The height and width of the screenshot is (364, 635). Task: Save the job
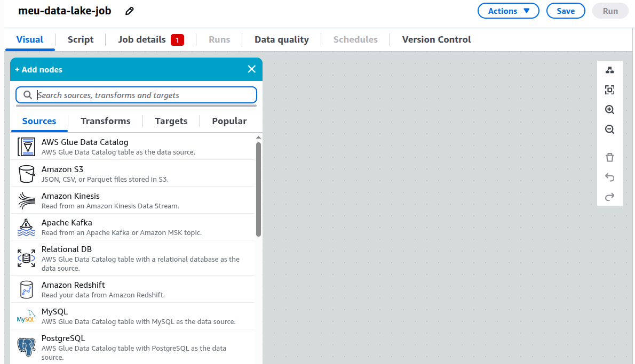pyautogui.click(x=565, y=11)
